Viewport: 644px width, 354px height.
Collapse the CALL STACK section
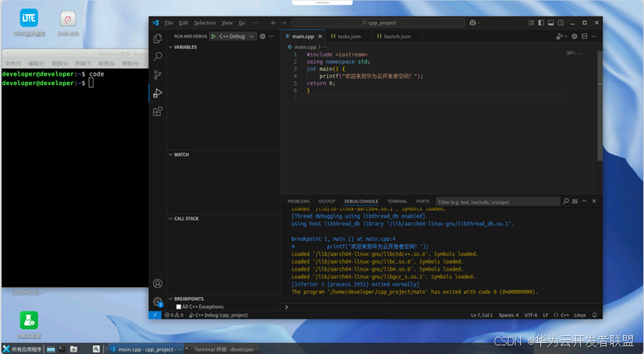tap(184, 219)
